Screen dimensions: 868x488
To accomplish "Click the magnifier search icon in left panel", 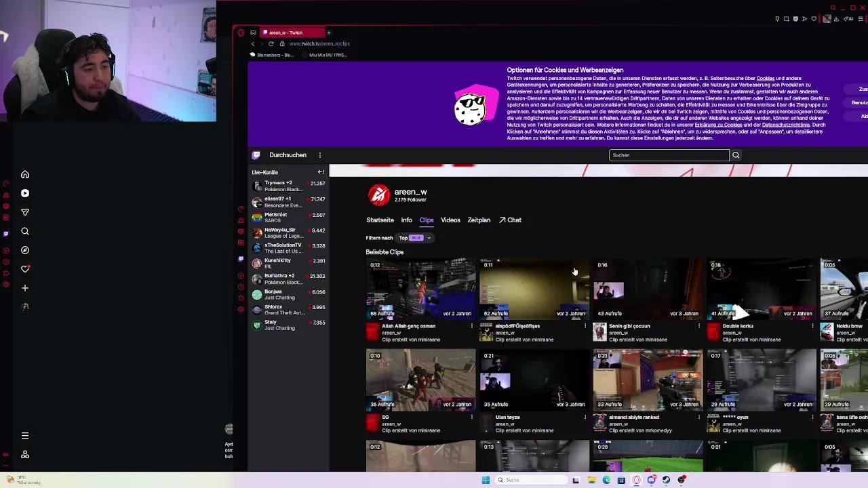I will (25, 231).
